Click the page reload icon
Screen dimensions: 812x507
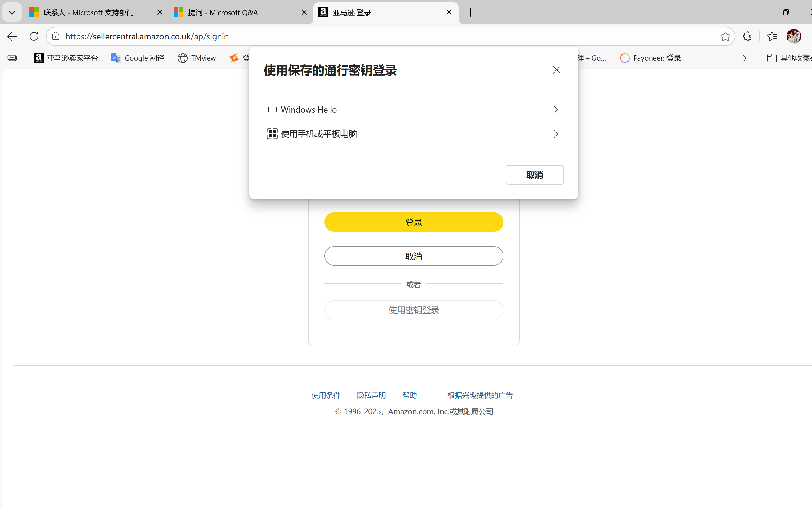tap(34, 36)
